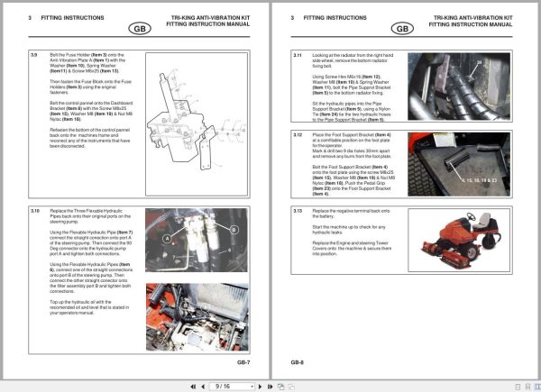Click step number '3.11'

[x=298, y=55]
